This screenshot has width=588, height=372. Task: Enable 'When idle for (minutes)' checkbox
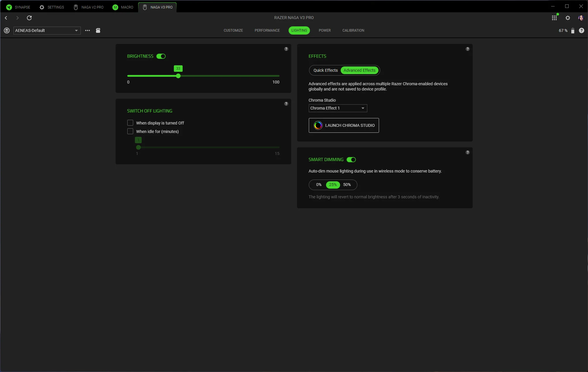(130, 131)
